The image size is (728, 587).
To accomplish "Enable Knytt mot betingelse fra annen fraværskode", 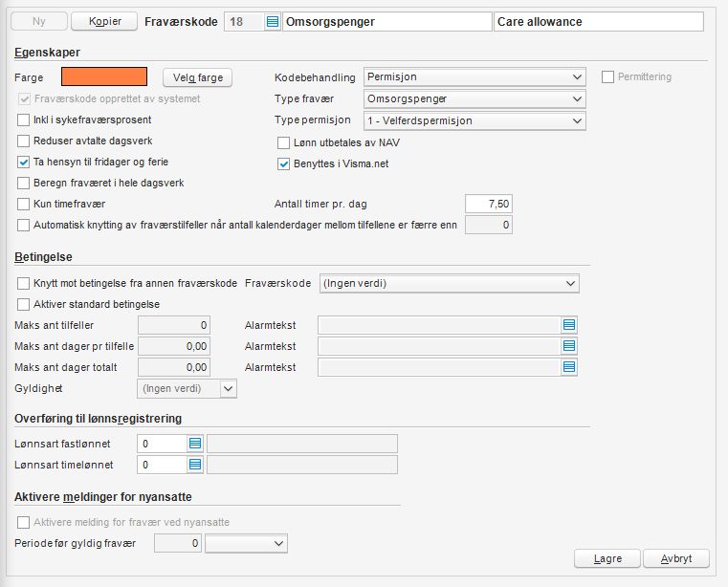I will pyautogui.click(x=23, y=284).
